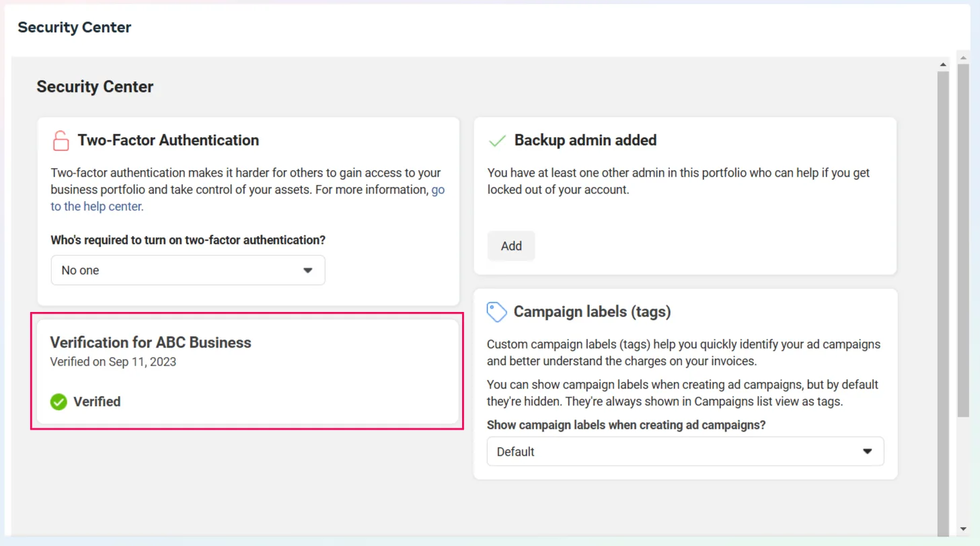The width and height of the screenshot is (980, 546).
Task: Open the 'Default' campaign labels dropdown
Action: click(x=685, y=452)
